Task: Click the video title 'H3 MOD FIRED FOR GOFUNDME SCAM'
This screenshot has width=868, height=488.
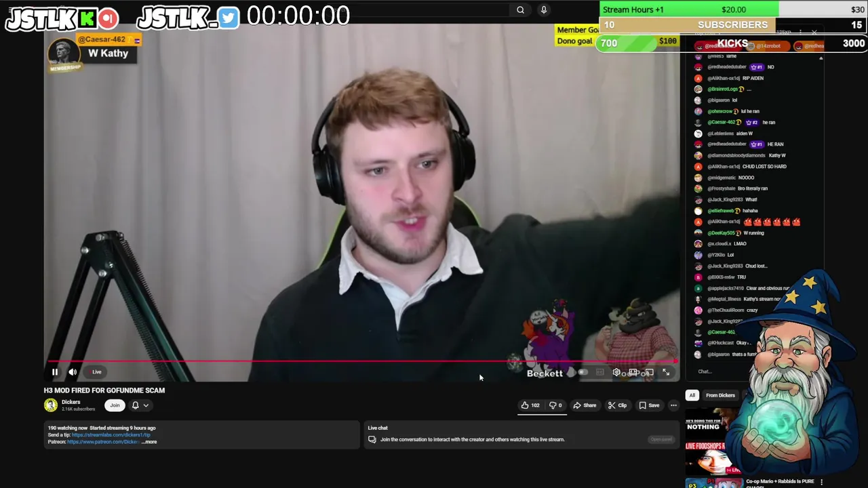Action: 104,390
